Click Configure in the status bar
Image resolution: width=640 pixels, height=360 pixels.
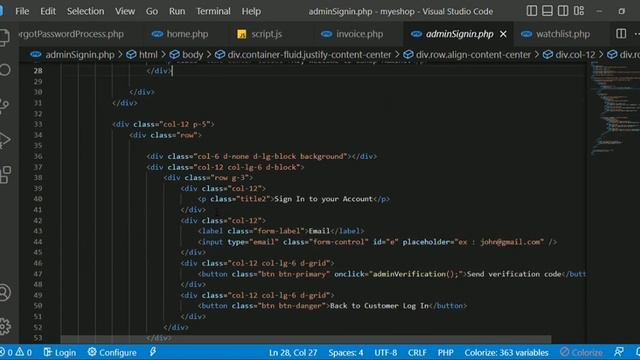click(x=112, y=352)
